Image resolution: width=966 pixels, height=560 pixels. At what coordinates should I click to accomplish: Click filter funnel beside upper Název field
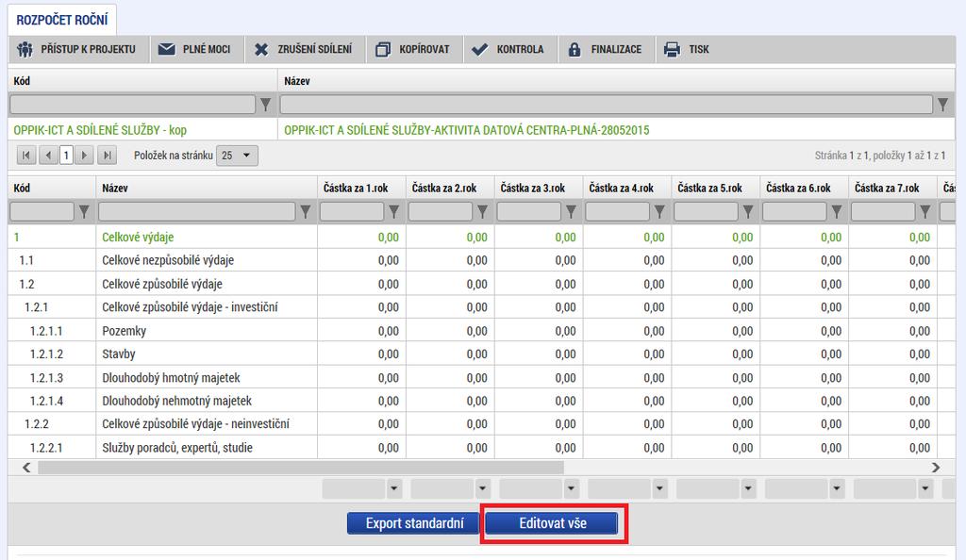[943, 105]
